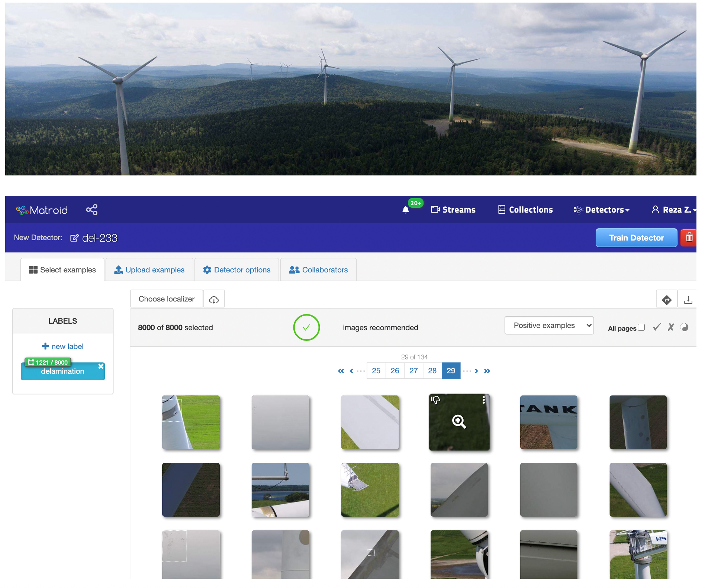The width and height of the screenshot is (705, 588).
Task: Click the new label link in the Labels panel
Action: (x=62, y=346)
